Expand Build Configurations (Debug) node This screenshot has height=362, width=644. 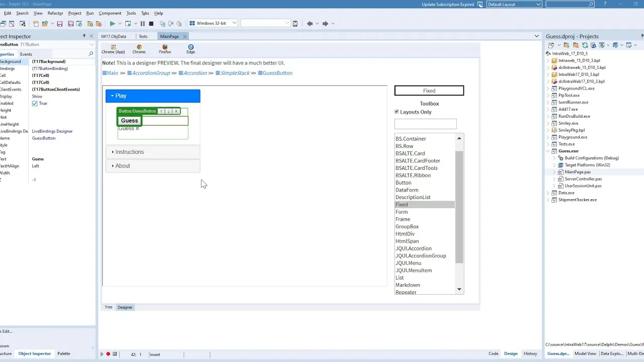pos(554,158)
